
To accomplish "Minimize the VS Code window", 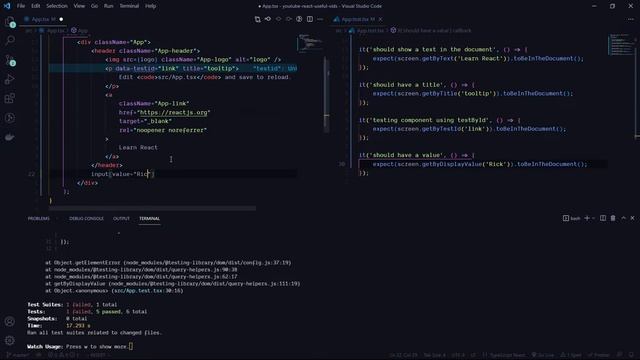I will (594, 6).
